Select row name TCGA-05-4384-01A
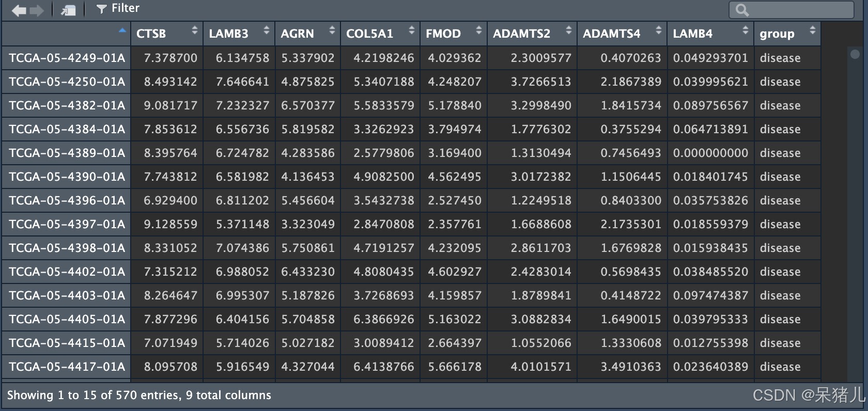 pos(67,129)
